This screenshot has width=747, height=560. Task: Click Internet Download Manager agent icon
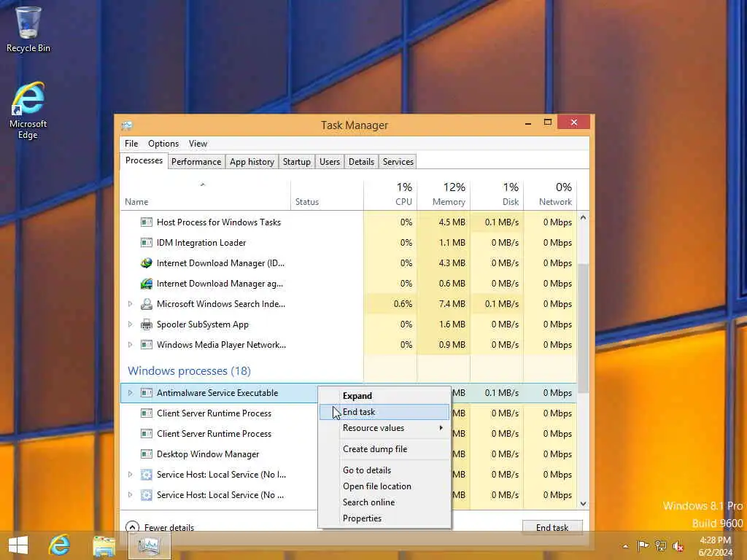click(146, 284)
